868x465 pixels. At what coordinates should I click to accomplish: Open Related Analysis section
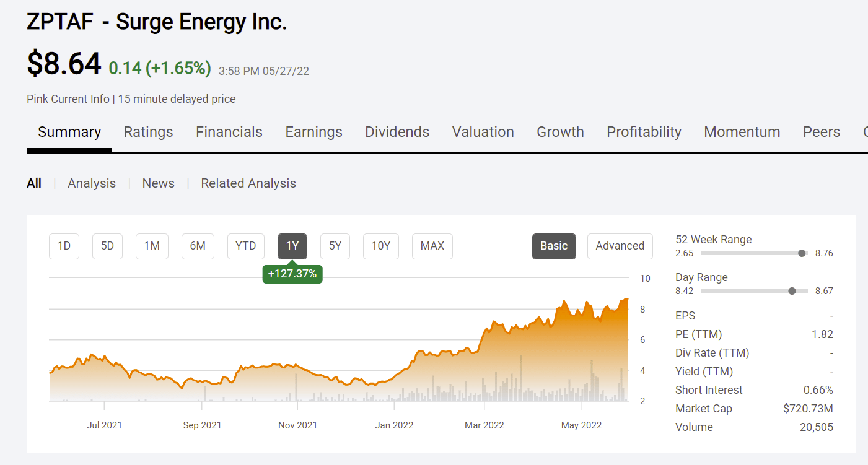click(x=248, y=183)
